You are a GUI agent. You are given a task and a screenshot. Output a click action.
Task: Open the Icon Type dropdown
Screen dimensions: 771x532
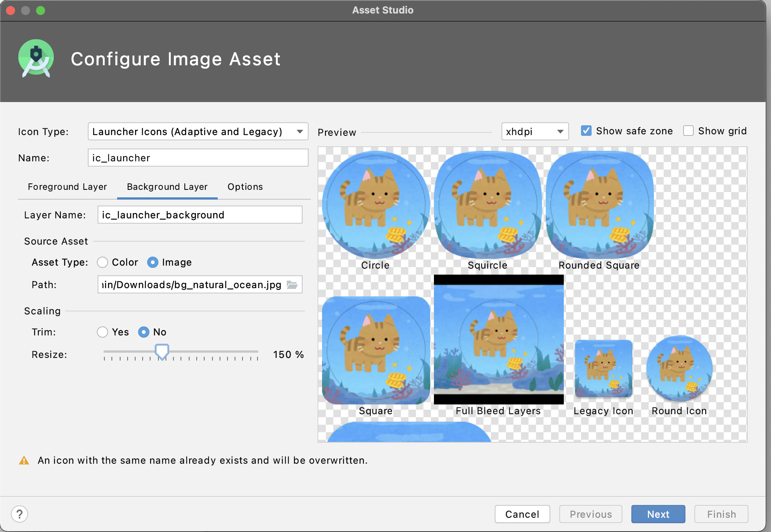[198, 132]
